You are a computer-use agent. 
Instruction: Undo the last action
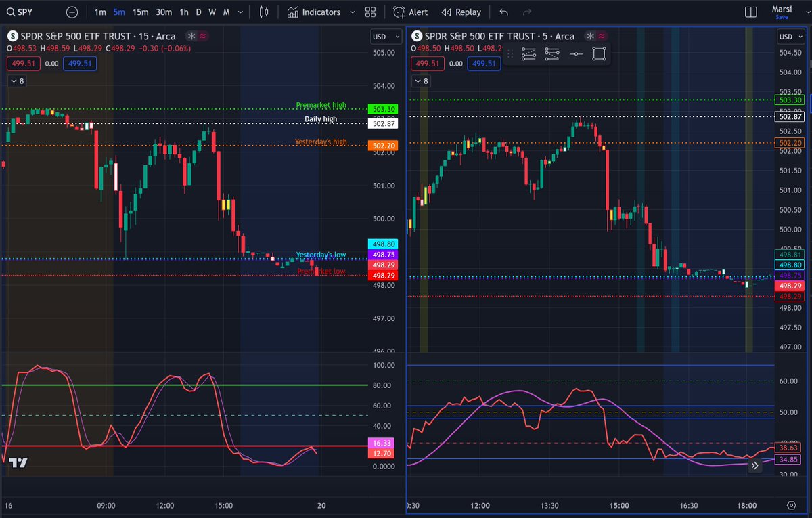click(503, 12)
